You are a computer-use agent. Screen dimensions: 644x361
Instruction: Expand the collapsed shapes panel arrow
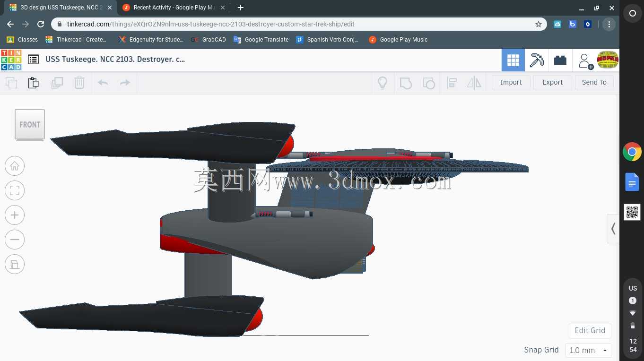coord(613,229)
